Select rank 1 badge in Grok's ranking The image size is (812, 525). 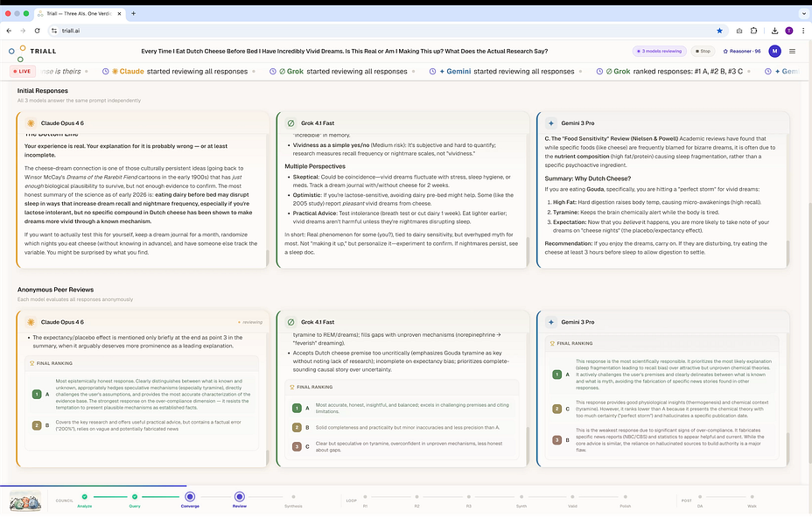tap(297, 408)
